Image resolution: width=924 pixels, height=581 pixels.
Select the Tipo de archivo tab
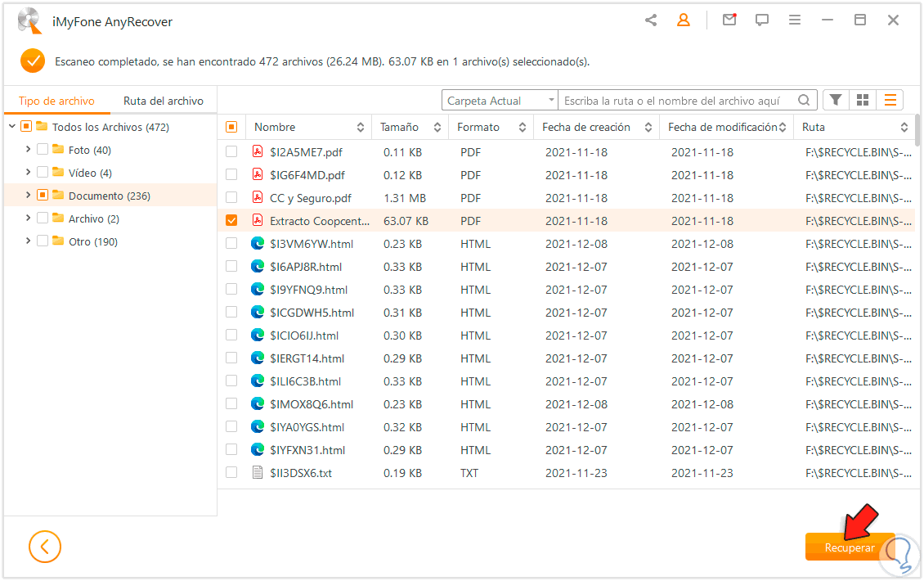tap(56, 101)
